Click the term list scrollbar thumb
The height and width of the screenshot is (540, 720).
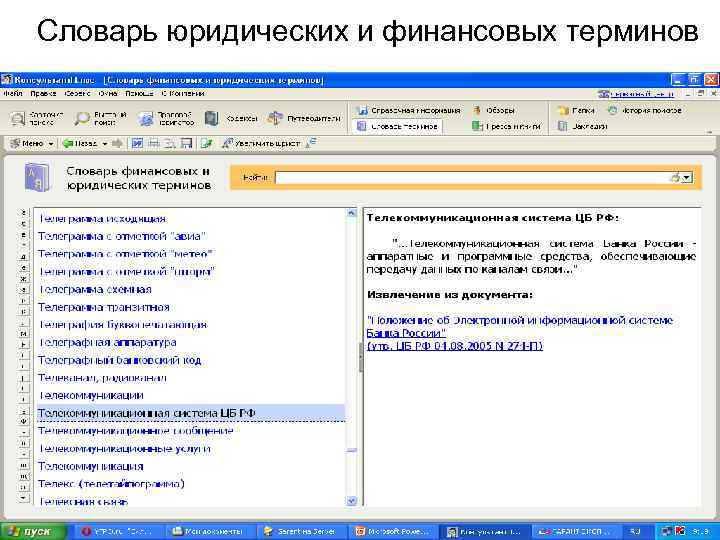pyautogui.click(x=352, y=450)
